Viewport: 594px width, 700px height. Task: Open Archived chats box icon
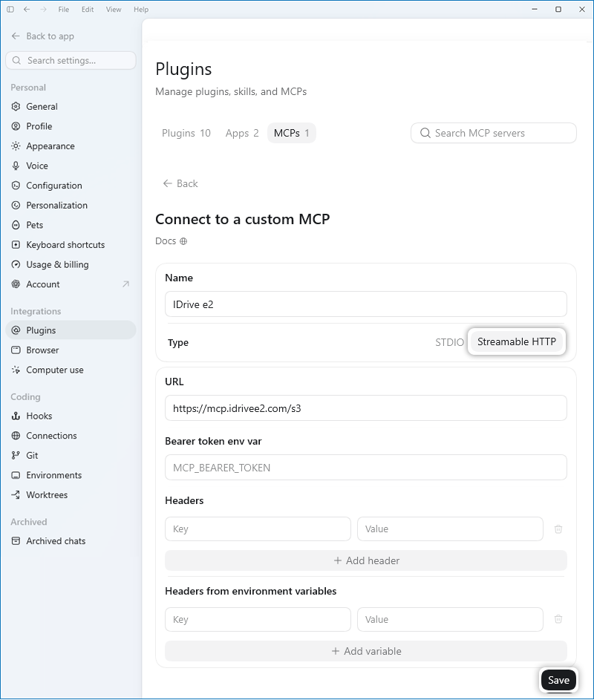click(x=16, y=541)
